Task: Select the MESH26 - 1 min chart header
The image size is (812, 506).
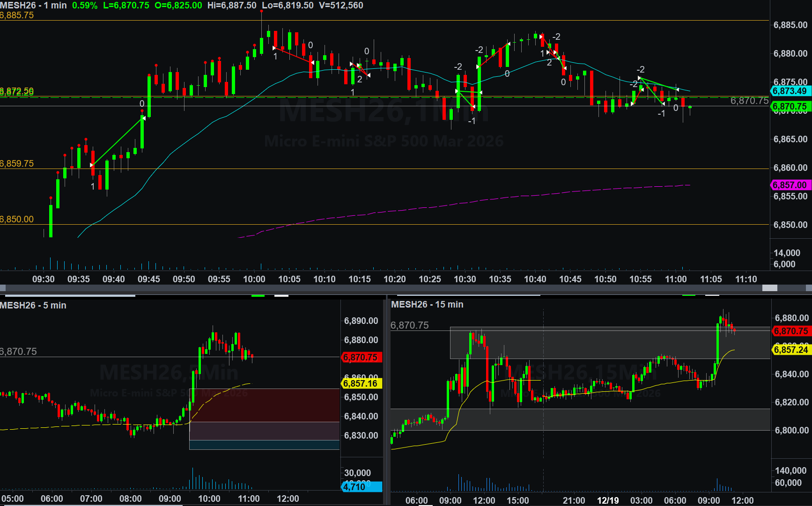Action: 33,6
